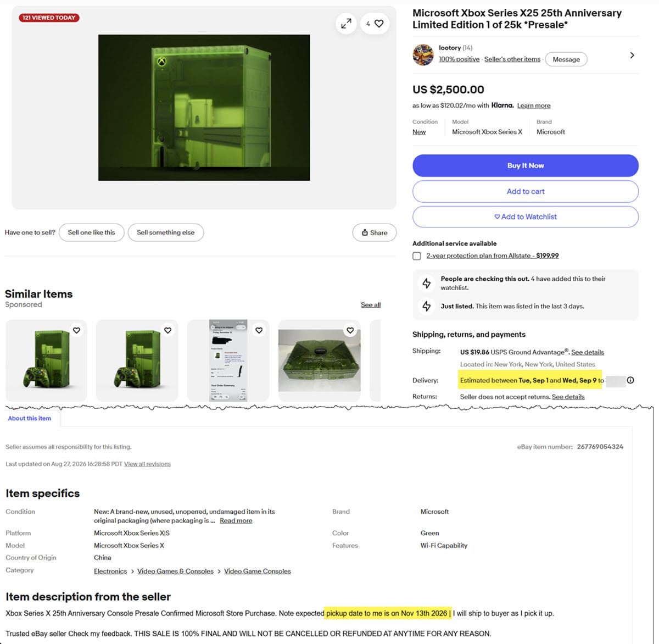Add listing to Watchlist

coord(526,216)
